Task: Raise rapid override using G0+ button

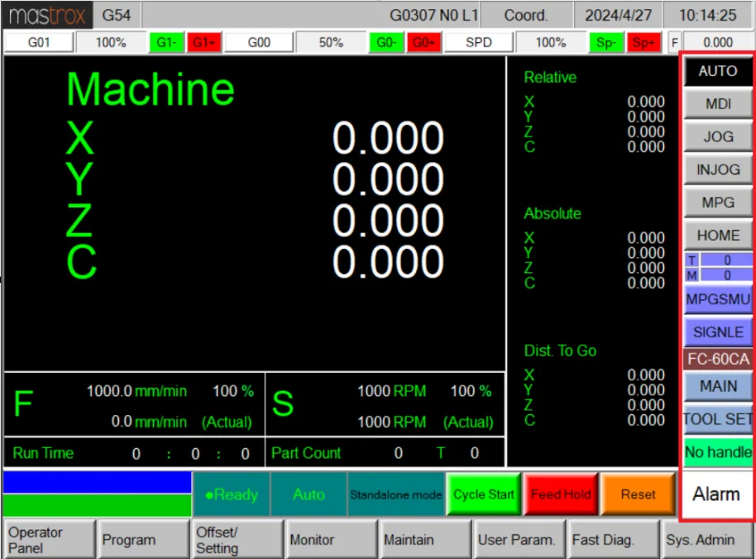Action: 423,42
